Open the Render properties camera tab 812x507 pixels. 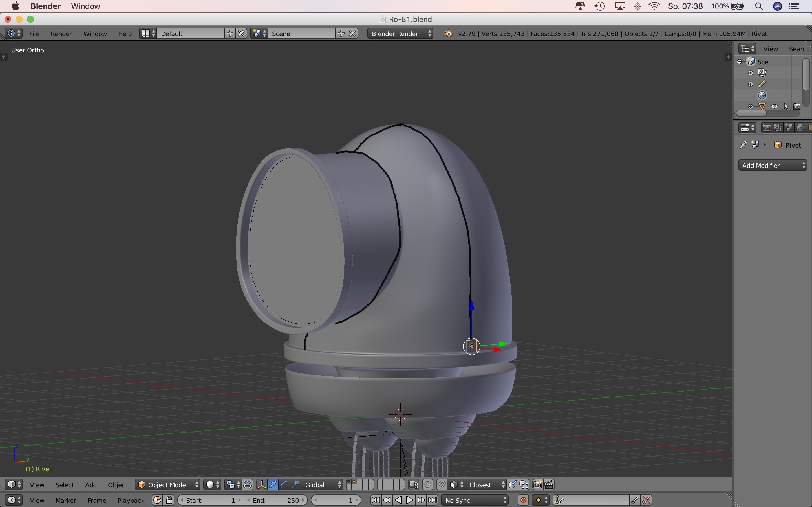(x=766, y=128)
